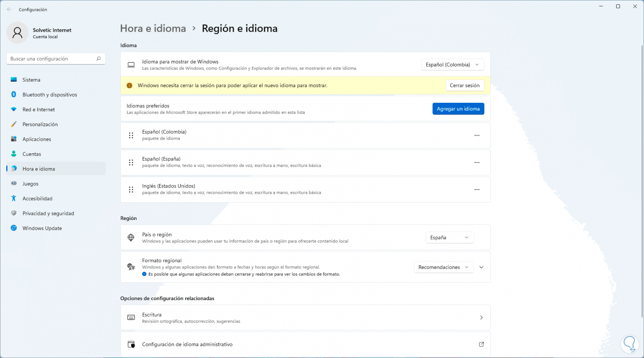The height and width of the screenshot is (358, 644).
Task: Click the País o región label text
Action: (157, 234)
